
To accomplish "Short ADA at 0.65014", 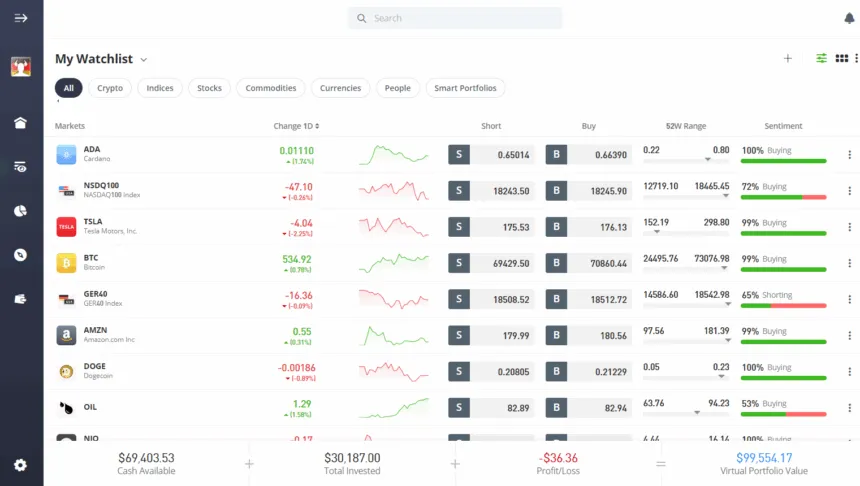I will [x=491, y=155].
